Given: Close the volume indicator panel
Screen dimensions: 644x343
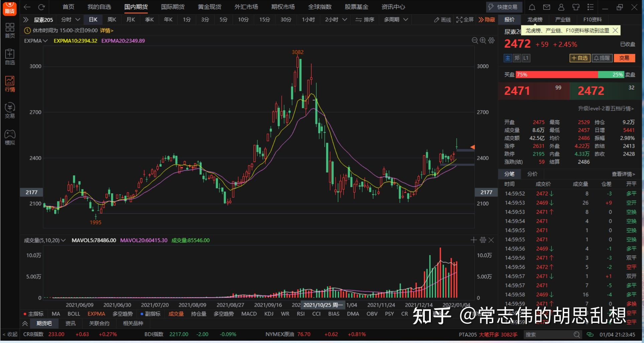Looking at the screenshot, I should (491, 240).
